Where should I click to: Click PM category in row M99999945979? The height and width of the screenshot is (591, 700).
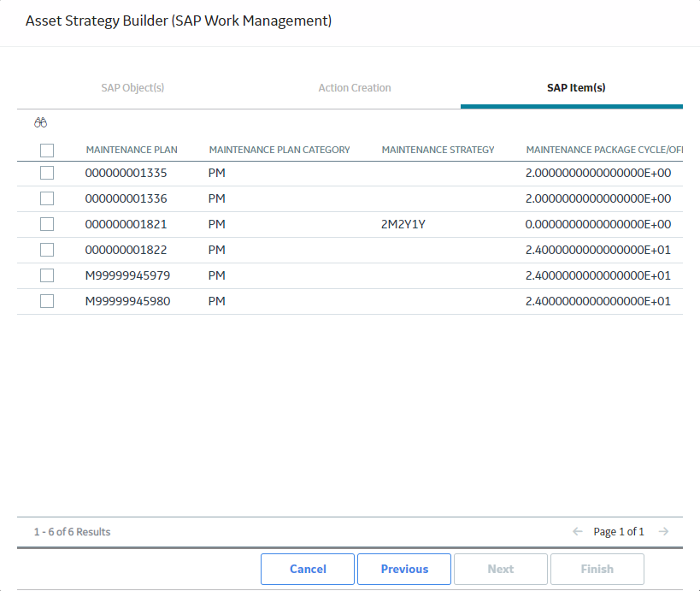[x=216, y=275]
